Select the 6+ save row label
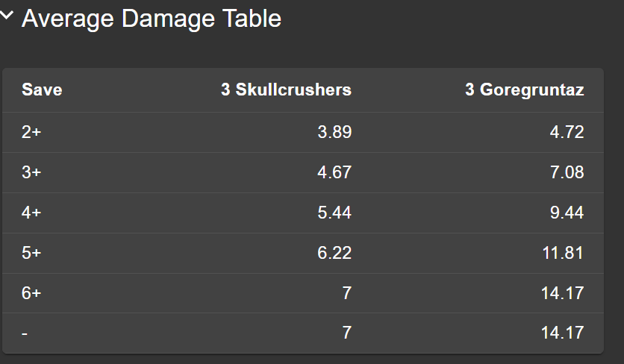This screenshot has height=364, width=624. (32, 293)
